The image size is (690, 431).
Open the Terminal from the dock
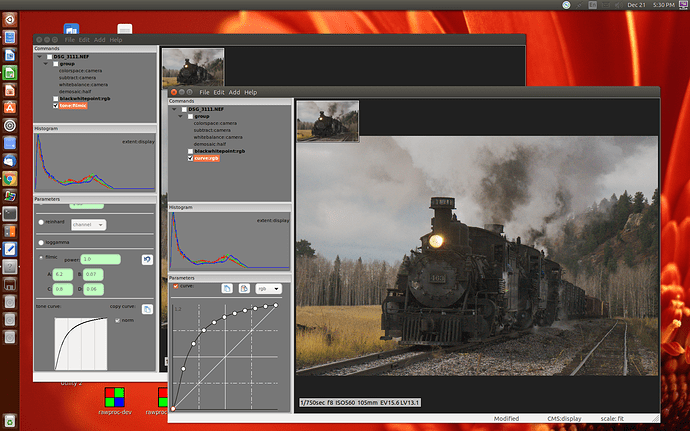coord(10,214)
